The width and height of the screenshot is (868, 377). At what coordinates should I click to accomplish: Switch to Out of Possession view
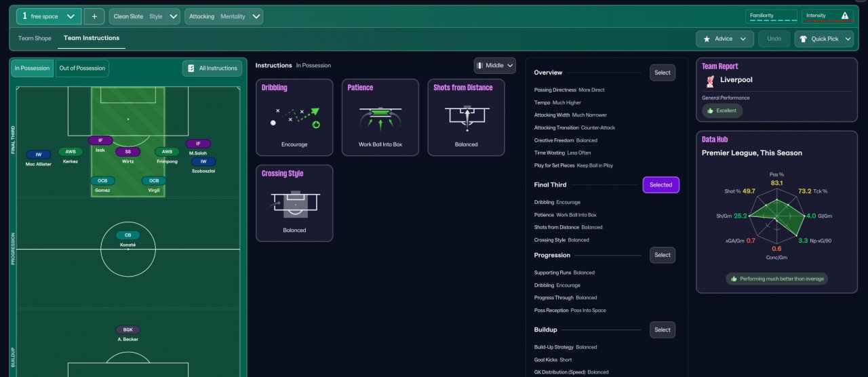82,68
